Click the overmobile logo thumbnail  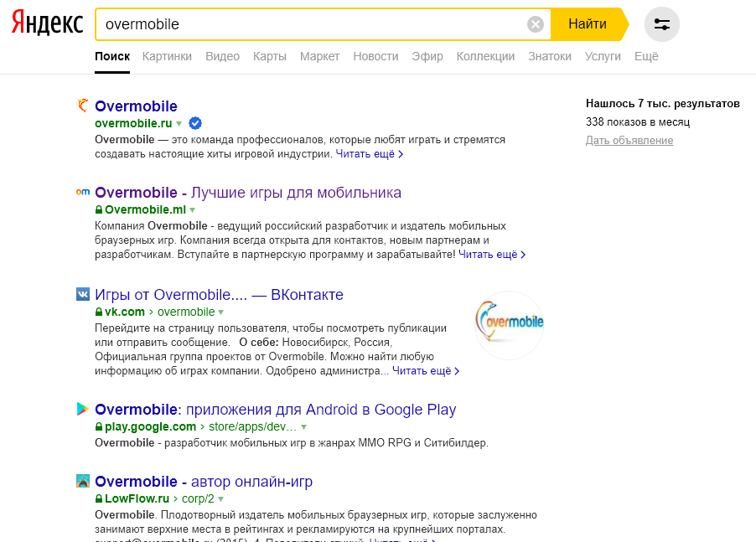pos(509,325)
